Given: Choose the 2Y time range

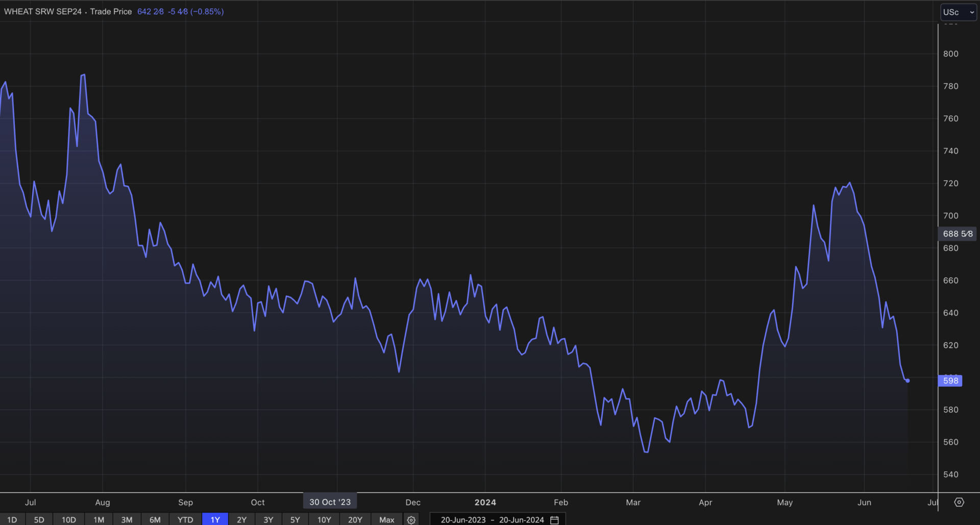Looking at the screenshot, I should tap(241, 519).
